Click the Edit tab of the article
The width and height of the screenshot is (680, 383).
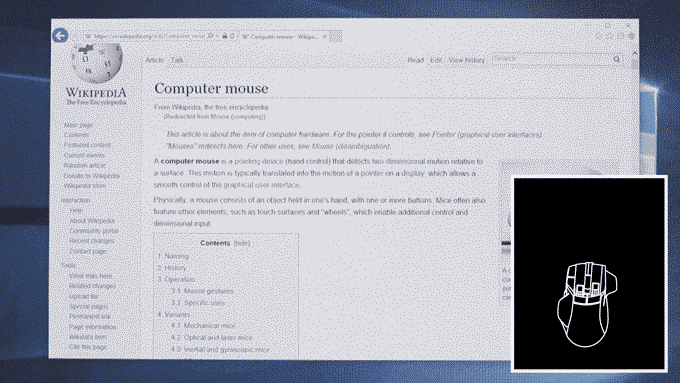pyautogui.click(x=436, y=60)
